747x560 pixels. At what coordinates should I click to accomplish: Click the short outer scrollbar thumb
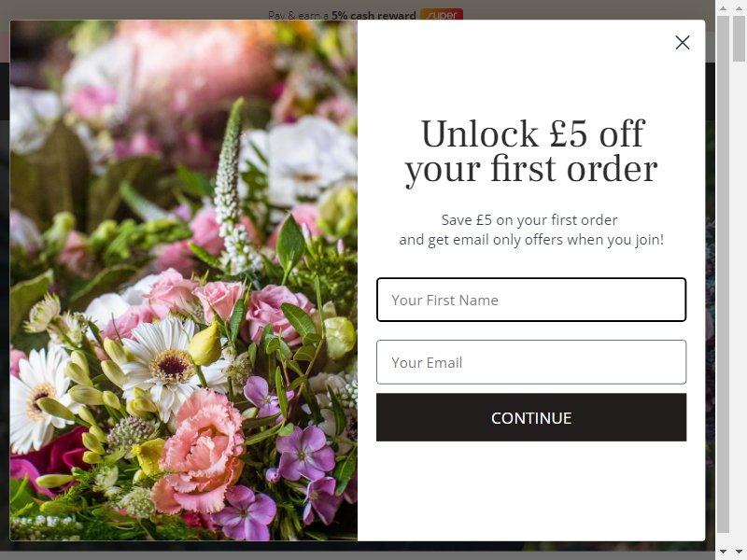click(740, 38)
